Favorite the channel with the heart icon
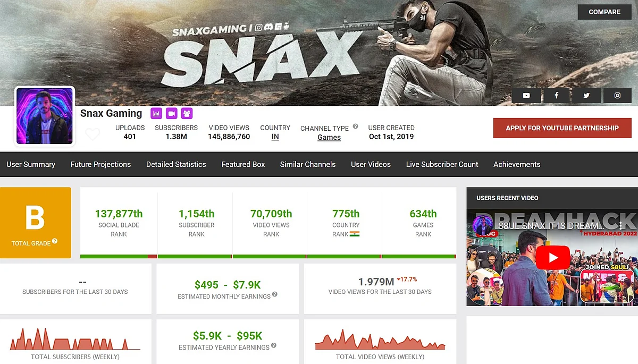The image size is (638, 364). [93, 134]
